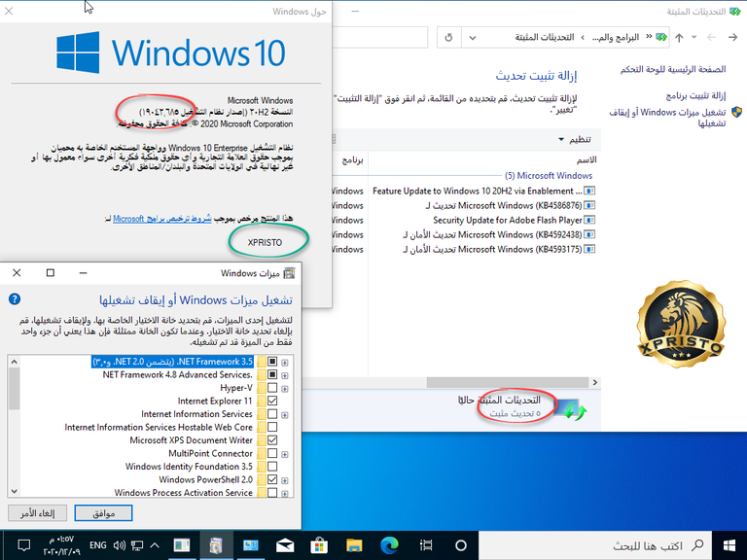The image size is (747, 560).
Task: Click the برنامج (Program) column header
Action: pos(350,159)
